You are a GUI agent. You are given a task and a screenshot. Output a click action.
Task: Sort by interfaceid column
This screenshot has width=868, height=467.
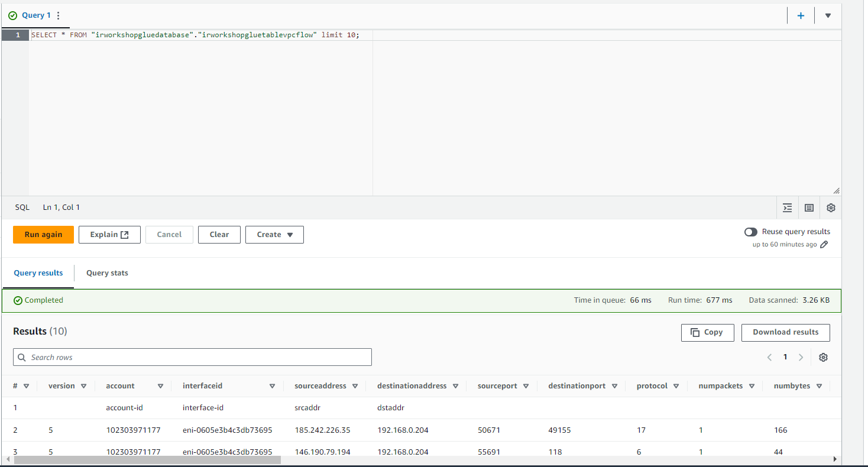coord(272,386)
